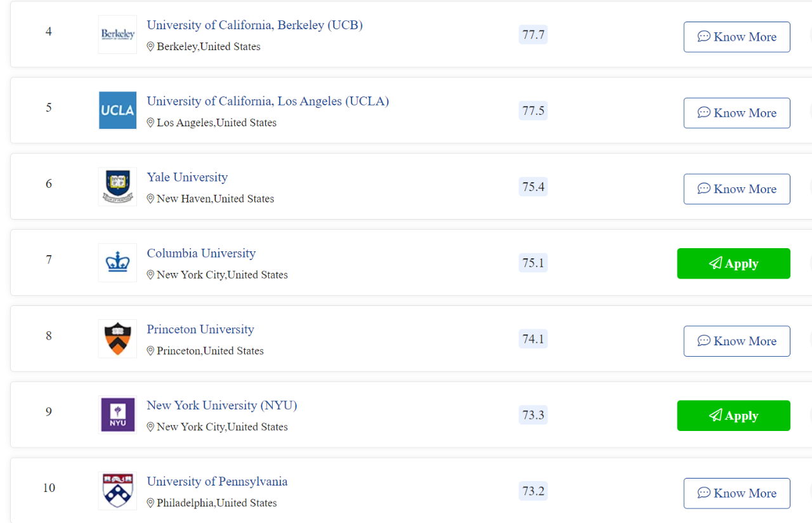This screenshot has height=523, width=812.
Task: Click Apply button for Columbia University
Action: click(x=734, y=263)
